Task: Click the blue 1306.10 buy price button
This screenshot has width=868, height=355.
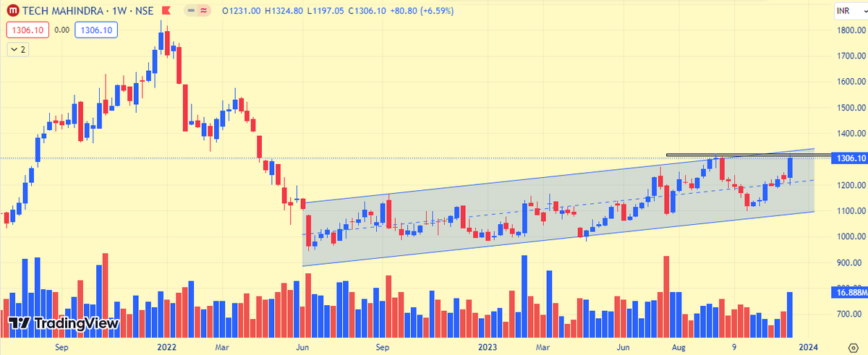Action: (98, 30)
